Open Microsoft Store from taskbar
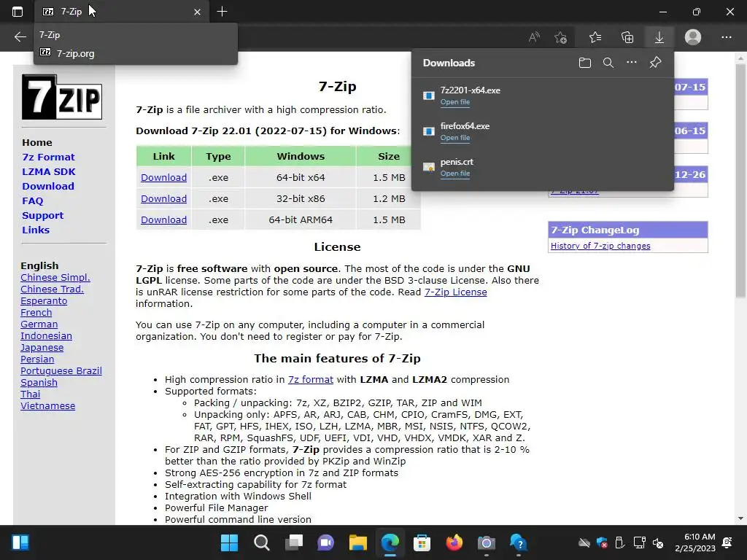The width and height of the screenshot is (747, 560). 422,542
